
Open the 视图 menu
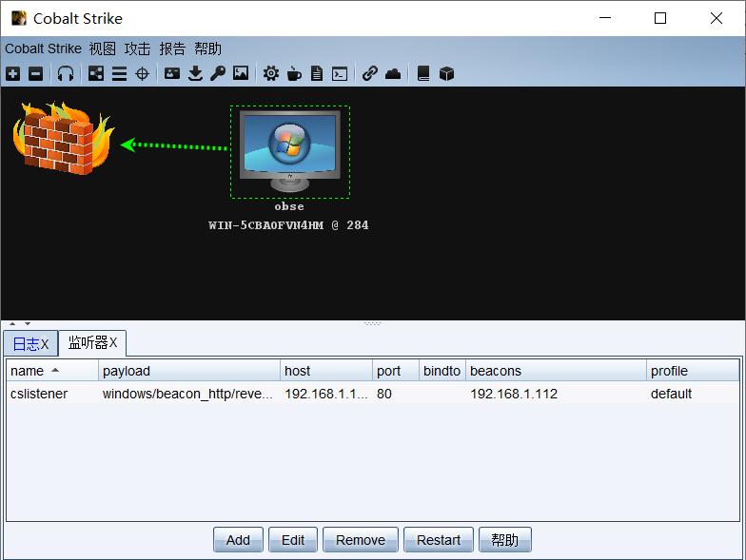102,48
